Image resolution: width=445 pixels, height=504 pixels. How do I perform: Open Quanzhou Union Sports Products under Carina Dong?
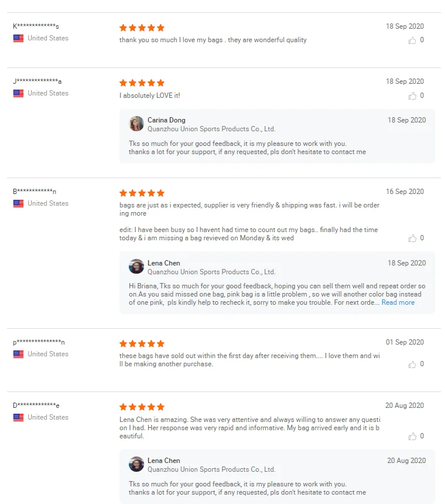coord(211,129)
